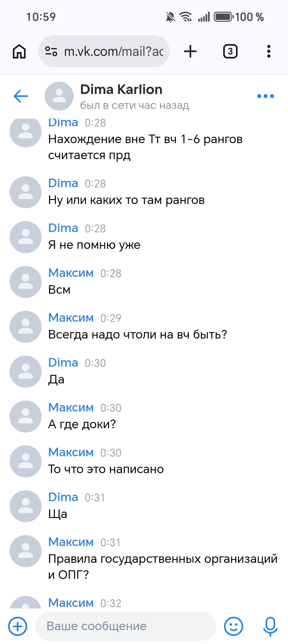Open the emoji smiley picker

coord(233,626)
